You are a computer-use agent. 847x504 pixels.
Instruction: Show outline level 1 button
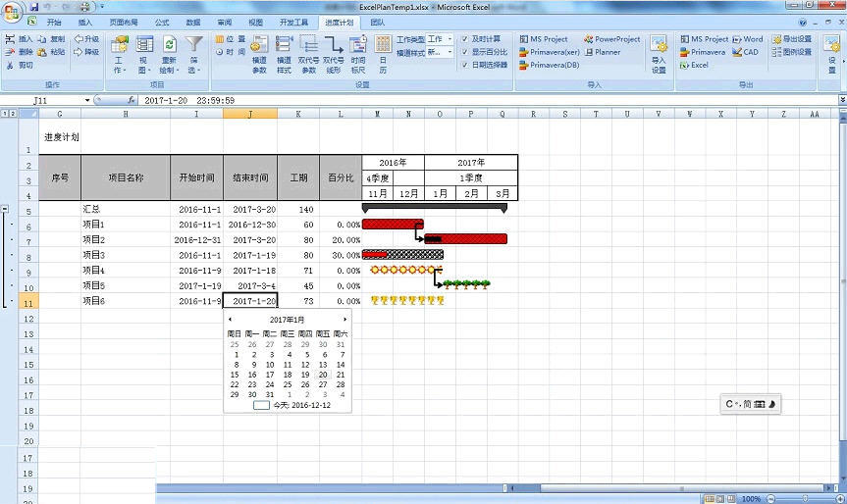(5, 114)
